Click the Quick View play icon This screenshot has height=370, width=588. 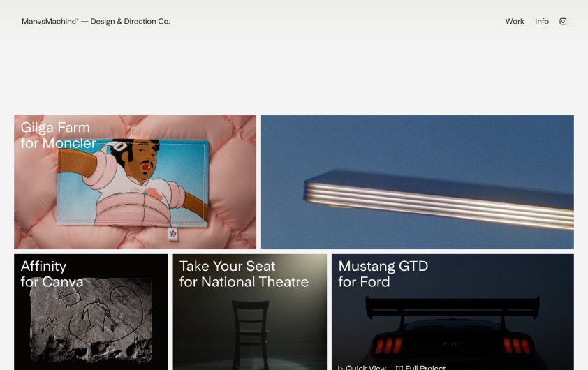341,367
